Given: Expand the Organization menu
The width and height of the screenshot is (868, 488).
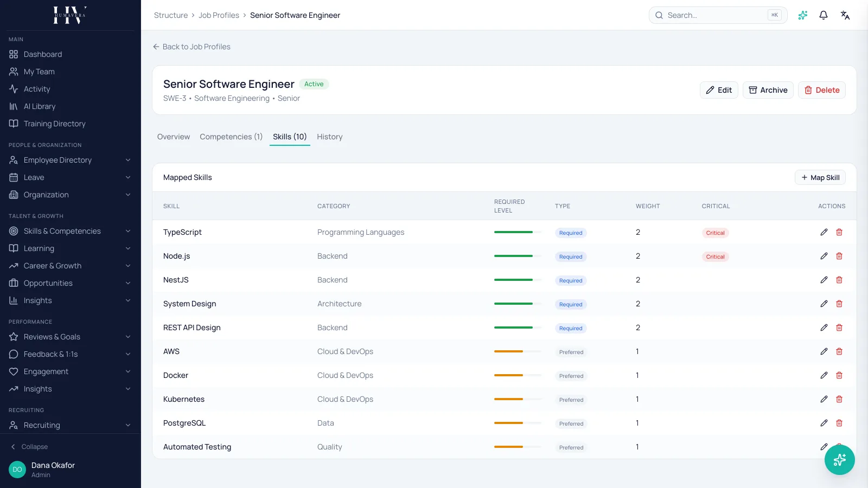Looking at the screenshot, I should tap(70, 195).
